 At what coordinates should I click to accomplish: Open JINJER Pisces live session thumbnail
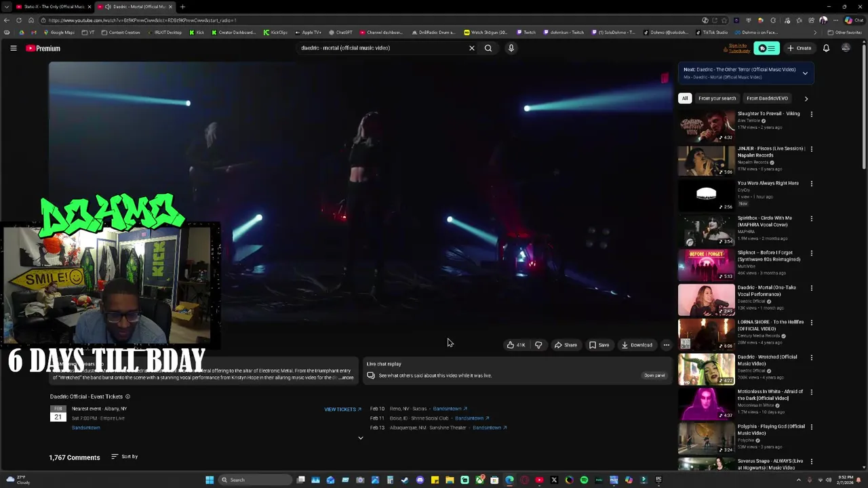tap(706, 161)
